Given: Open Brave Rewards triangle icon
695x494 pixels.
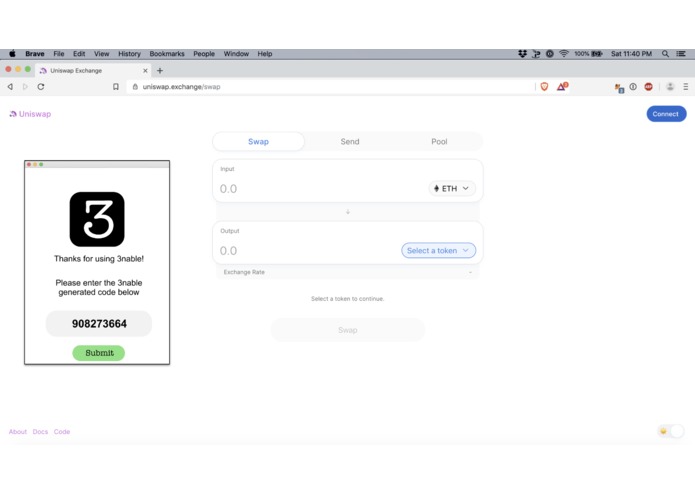Looking at the screenshot, I should [x=562, y=86].
